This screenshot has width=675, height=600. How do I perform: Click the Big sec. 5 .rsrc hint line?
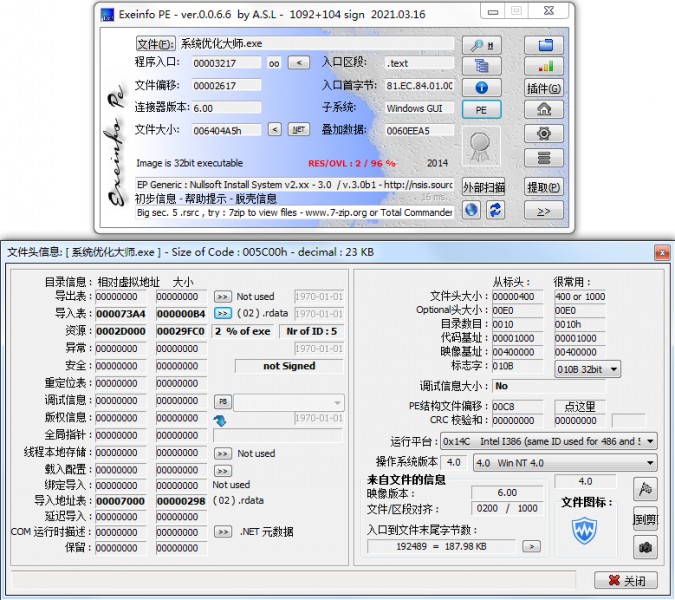tap(294, 213)
